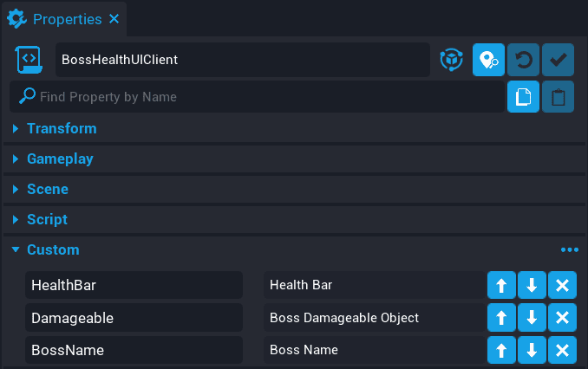Expand the Gameplay section

pyautogui.click(x=59, y=159)
